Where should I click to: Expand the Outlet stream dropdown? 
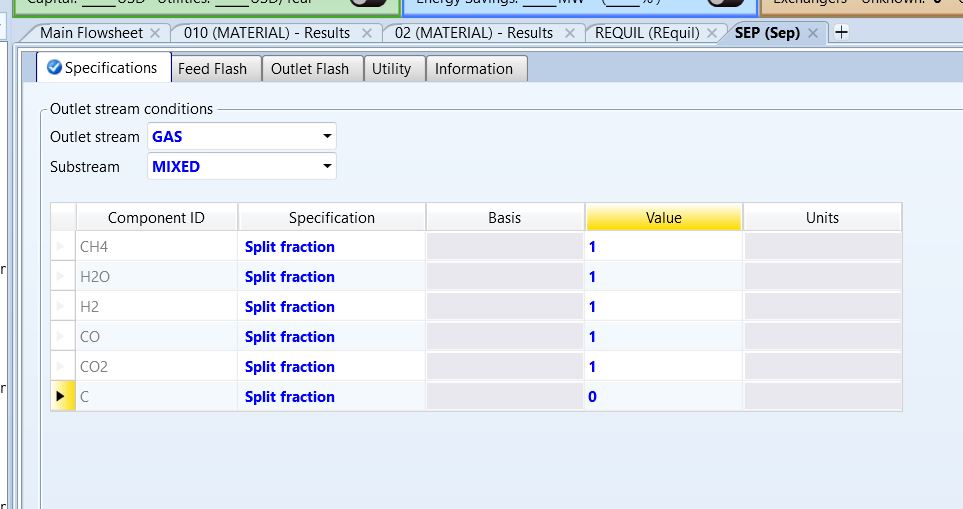tap(327, 136)
